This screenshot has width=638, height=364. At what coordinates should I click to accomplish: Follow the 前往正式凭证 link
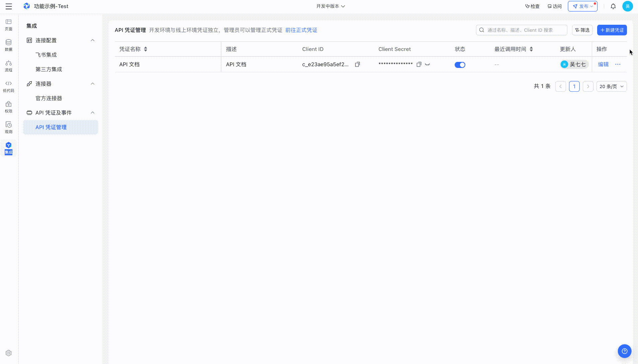coord(301,30)
